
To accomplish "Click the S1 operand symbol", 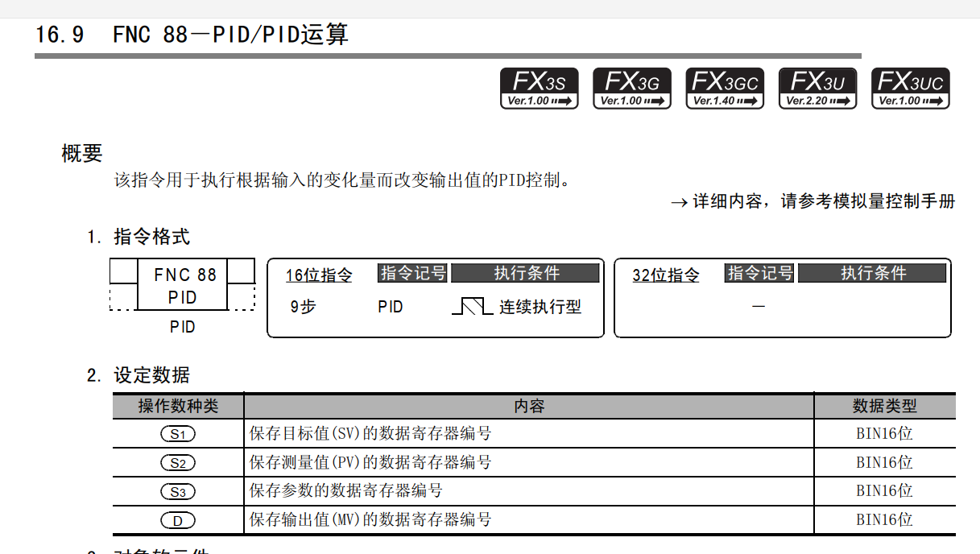I will 178,434.
